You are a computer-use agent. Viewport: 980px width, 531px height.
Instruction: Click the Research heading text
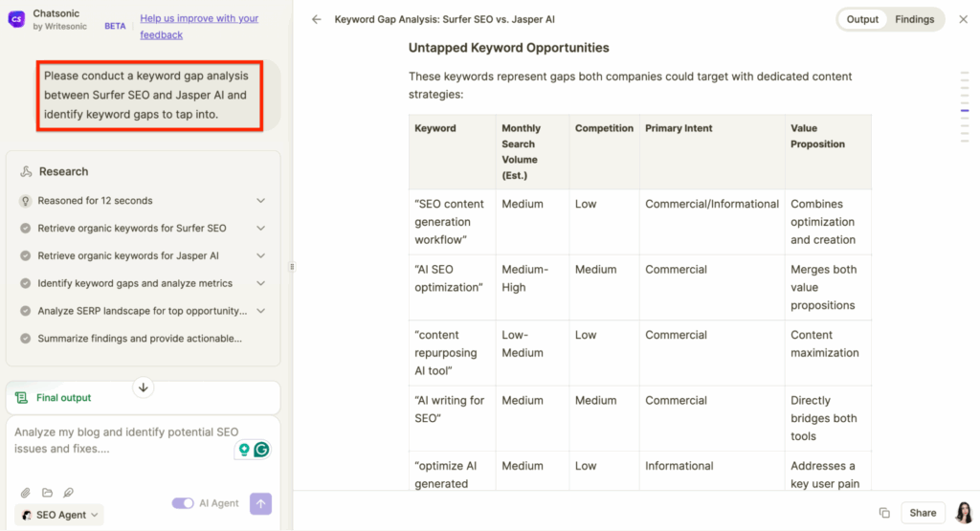click(63, 171)
